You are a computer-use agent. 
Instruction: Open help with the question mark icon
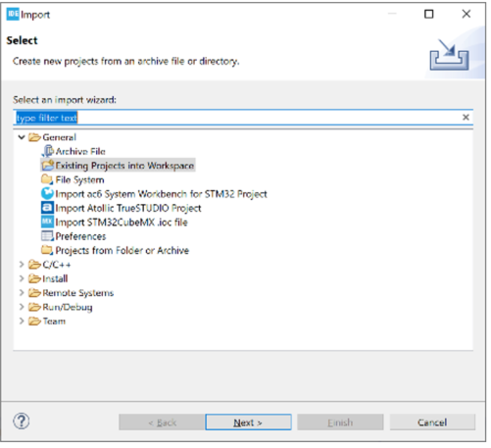(x=22, y=422)
